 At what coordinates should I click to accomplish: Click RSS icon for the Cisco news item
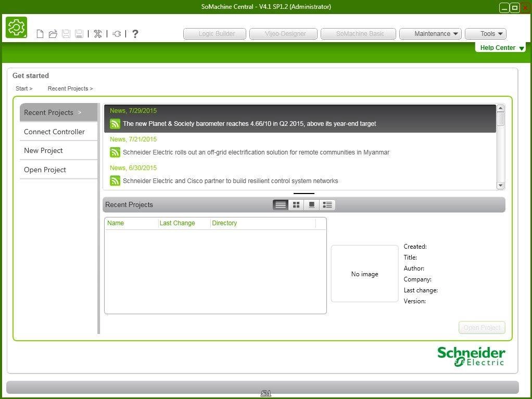pos(115,181)
